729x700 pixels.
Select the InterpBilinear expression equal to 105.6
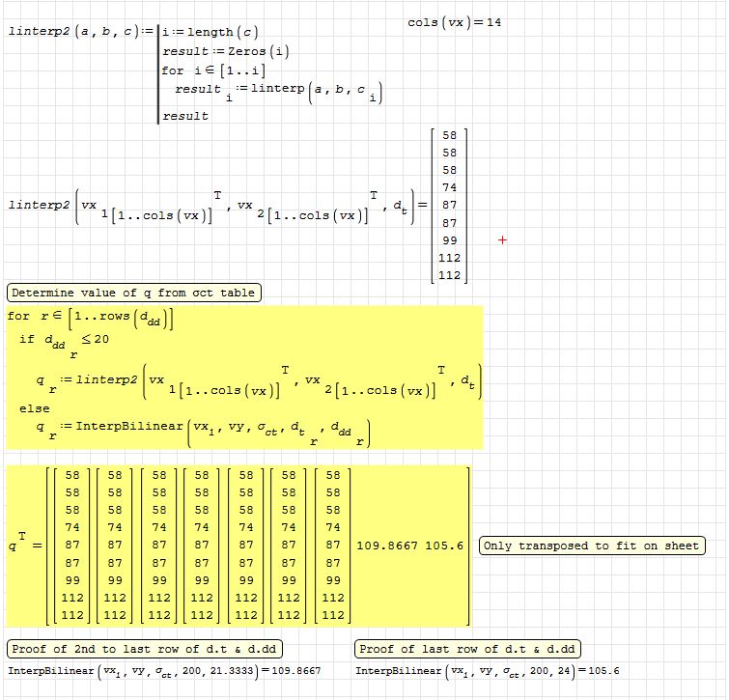click(x=488, y=671)
